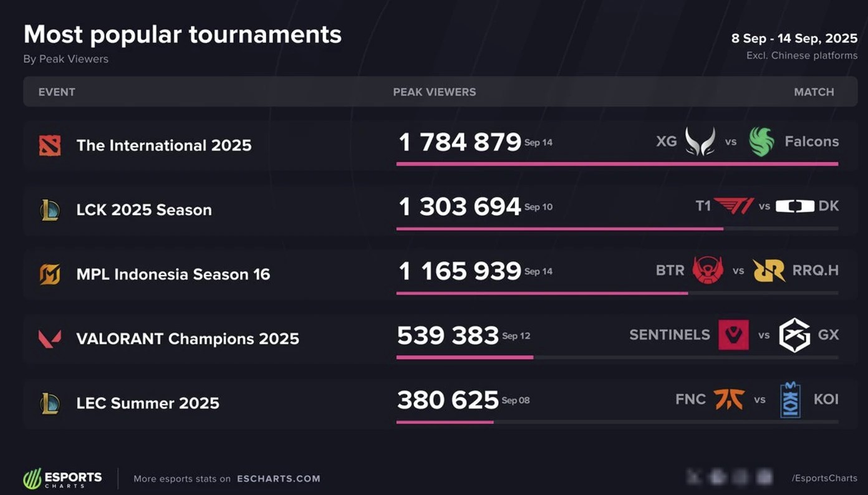Image resolution: width=868 pixels, height=495 pixels.
Task: Click the PEAK VIEWERS column header
Action: pos(434,92)
